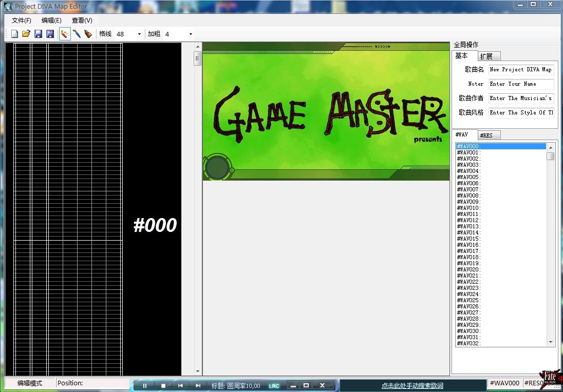Viewport: 563px width, 392px height.
Task: Click the Save As disk icon
Action: [50, 34]
